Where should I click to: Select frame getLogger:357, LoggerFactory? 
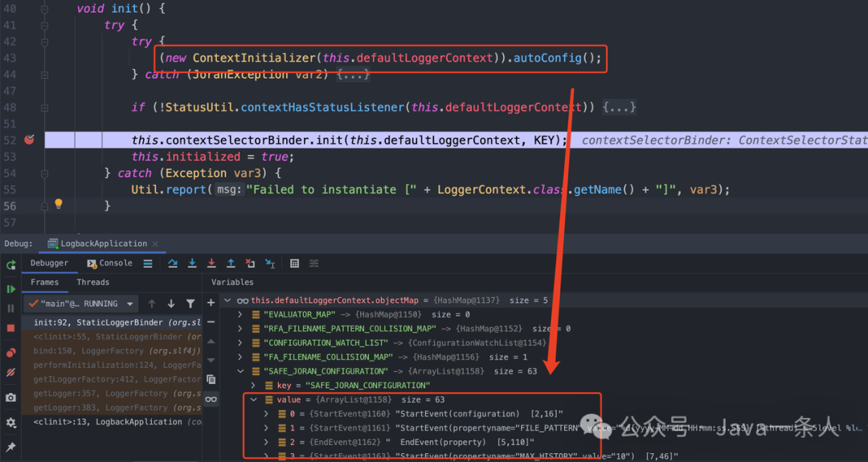112,394
